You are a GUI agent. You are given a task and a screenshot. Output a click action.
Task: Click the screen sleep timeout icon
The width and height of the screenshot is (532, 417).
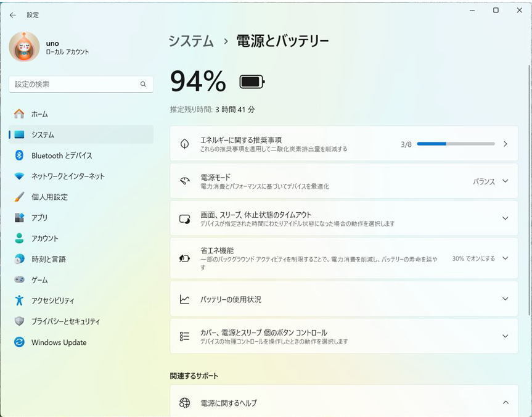pos(184,219)
